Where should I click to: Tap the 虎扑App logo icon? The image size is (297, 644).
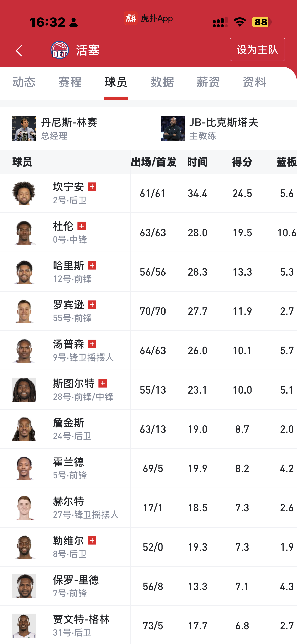(130, 18)
